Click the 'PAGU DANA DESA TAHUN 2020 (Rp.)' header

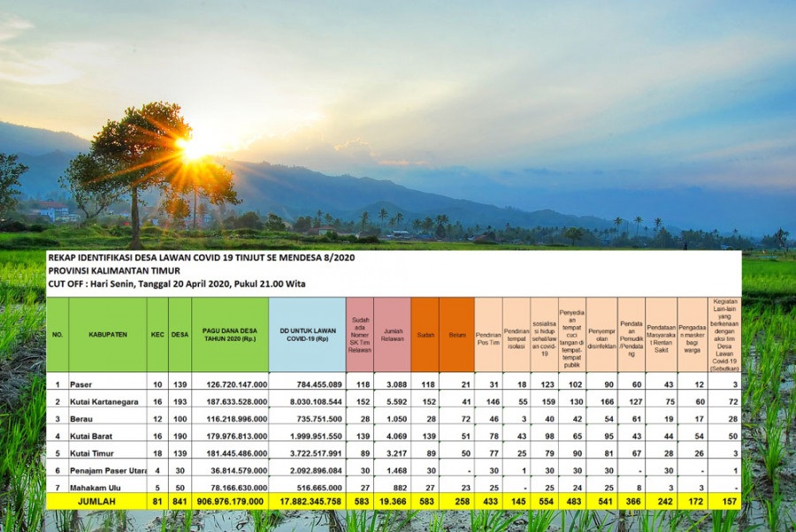230,335
